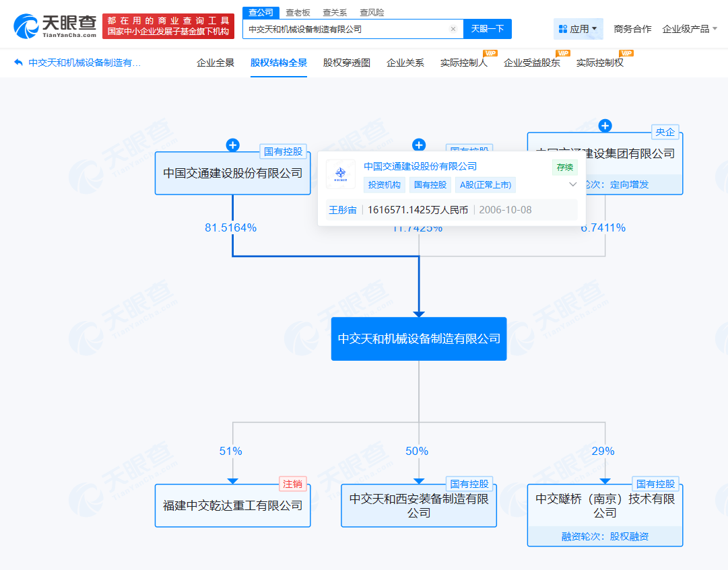Open the 中国交通建设股份有限公司 link in popup
The height and width of the screenshot is (570, 728).
[x=420, y=166]
